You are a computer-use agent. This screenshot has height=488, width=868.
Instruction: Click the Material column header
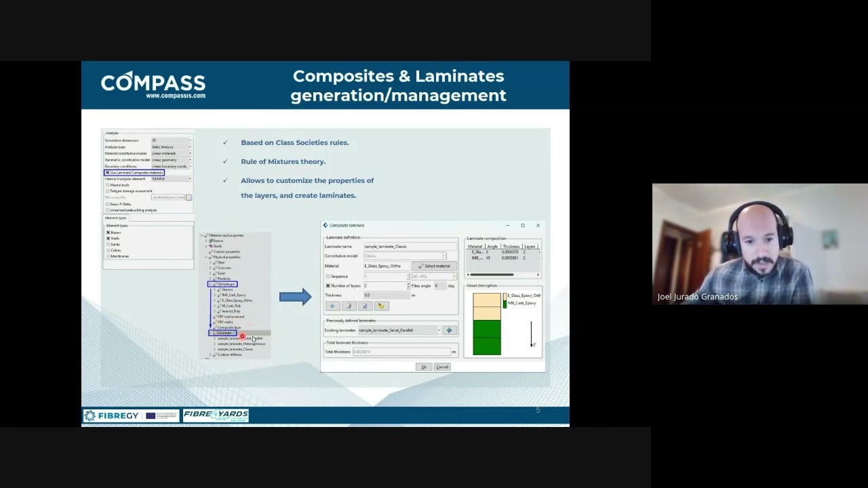(475, 246)
